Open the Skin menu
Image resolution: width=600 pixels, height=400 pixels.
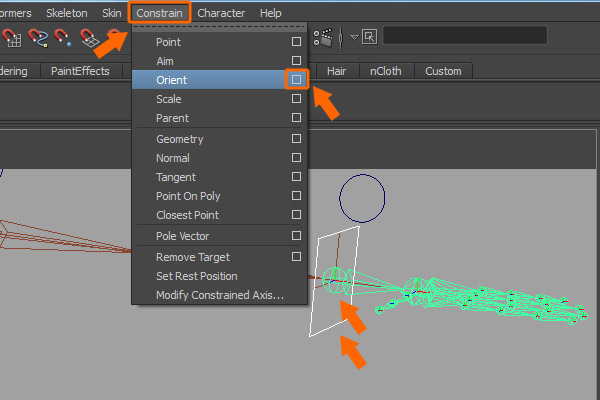[x=111, y=13]
